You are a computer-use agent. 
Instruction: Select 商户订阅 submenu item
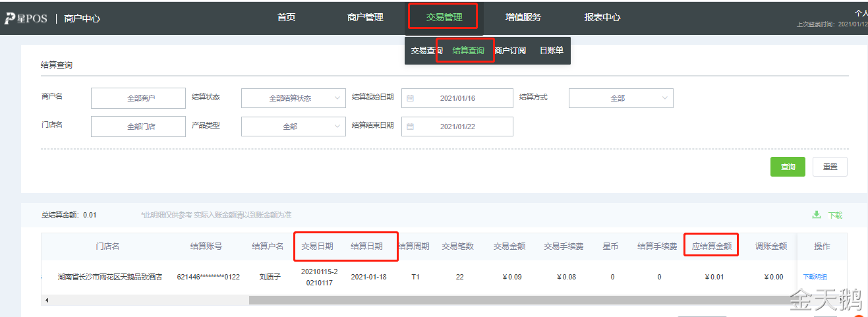pos(510,50)
